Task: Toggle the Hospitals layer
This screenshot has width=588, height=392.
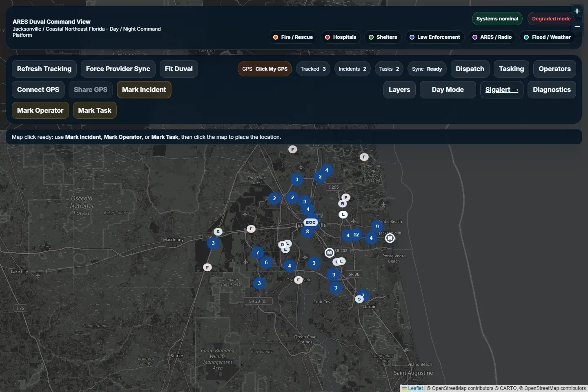Action: [341, 37]
